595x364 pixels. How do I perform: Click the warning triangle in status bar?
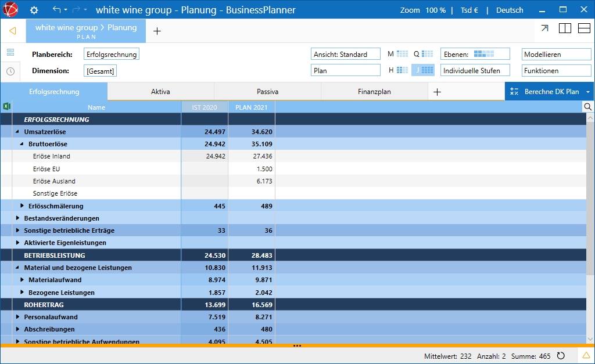[x=586, y=355]
